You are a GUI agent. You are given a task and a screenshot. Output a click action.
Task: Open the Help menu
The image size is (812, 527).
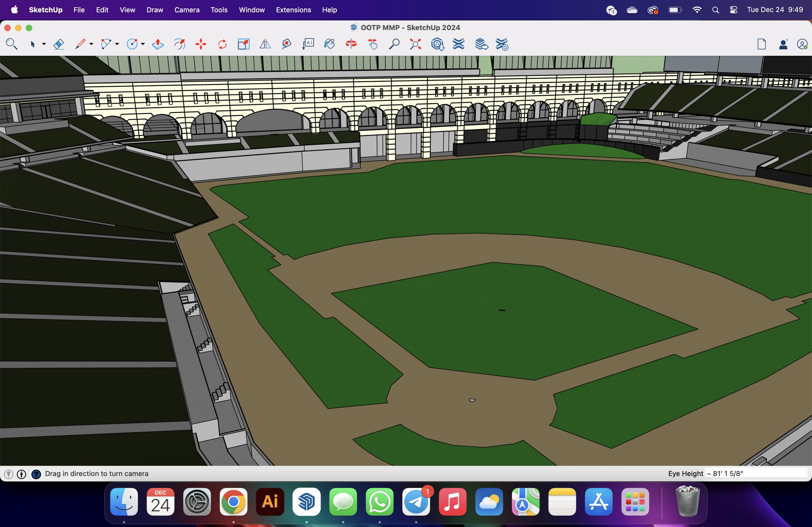pyautogui.click(x=330, y=10)
